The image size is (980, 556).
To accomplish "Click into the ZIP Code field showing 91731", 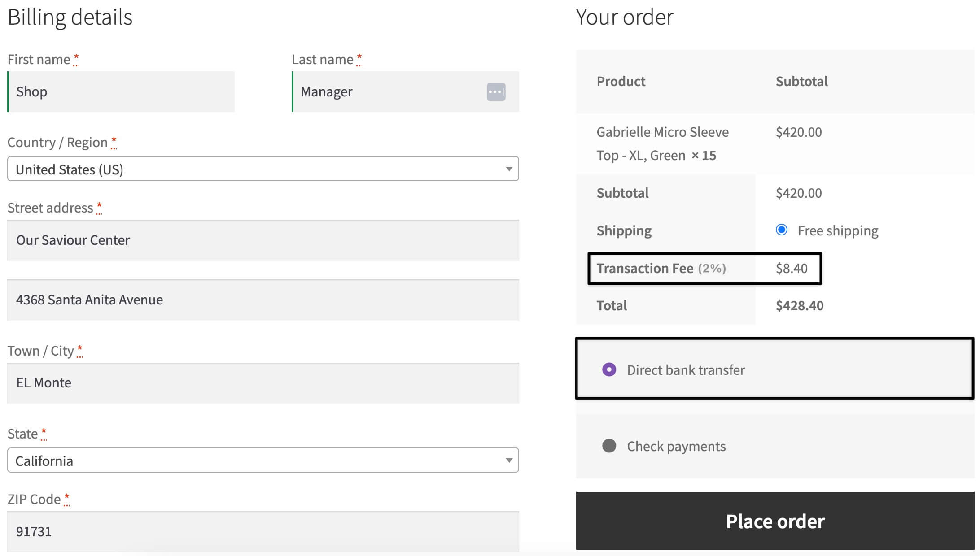I will click(x=263, y=531).
